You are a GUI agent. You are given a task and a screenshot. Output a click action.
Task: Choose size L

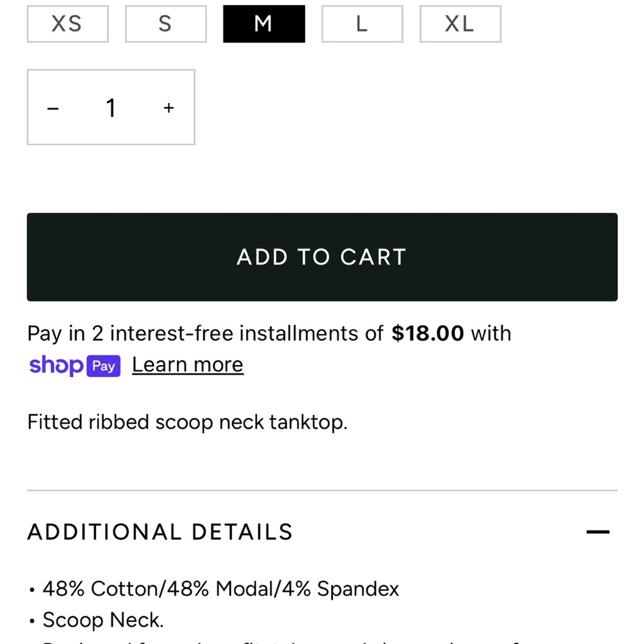(x=362, y=24)
